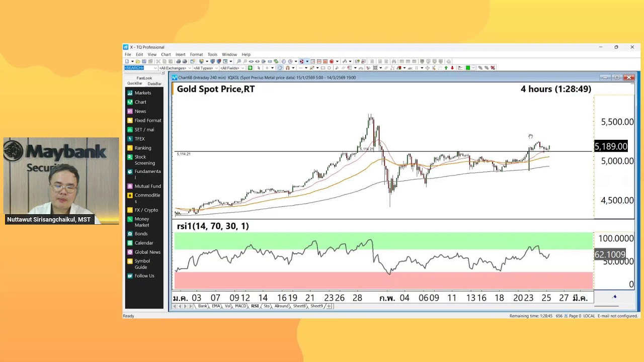Click the new document toolbar icon

(127, 61)
